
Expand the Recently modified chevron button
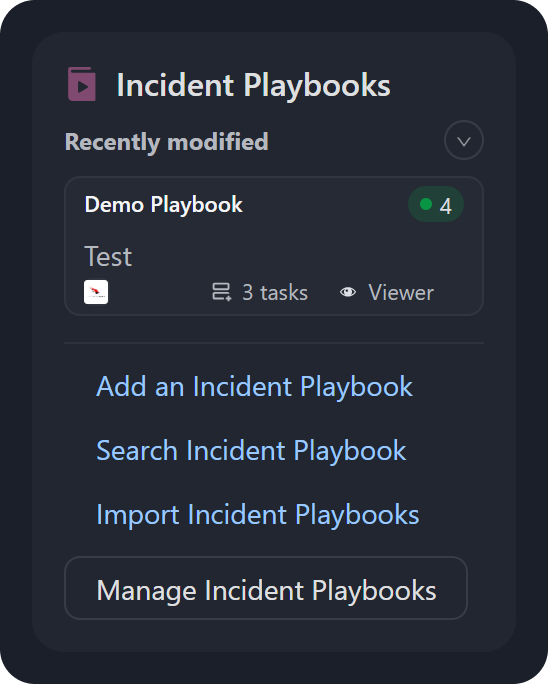point(463,140)
